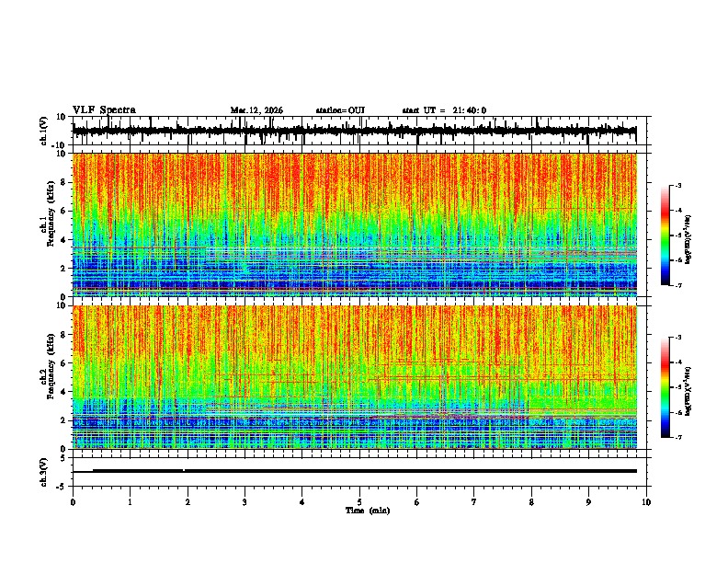This screenshot has height=563, width=728.
Task: Click the black ch.3 voltage trace
Action: click(x=354, y=471)
